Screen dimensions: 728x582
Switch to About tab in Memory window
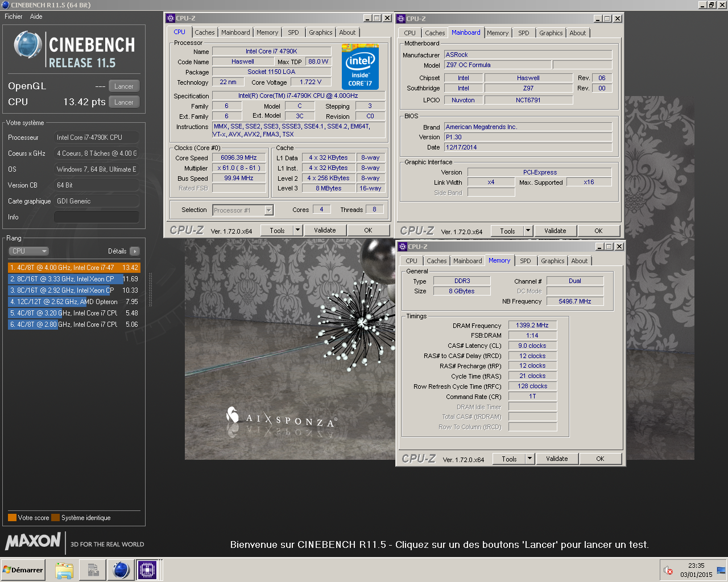click(x=580, y=261)
